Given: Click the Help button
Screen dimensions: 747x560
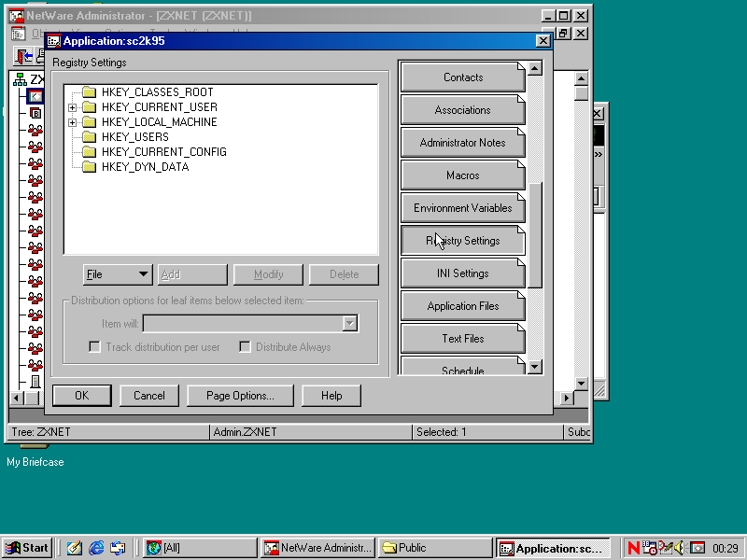Looking at the screenshot, I should pyautogui.click(x=331, y=396).
